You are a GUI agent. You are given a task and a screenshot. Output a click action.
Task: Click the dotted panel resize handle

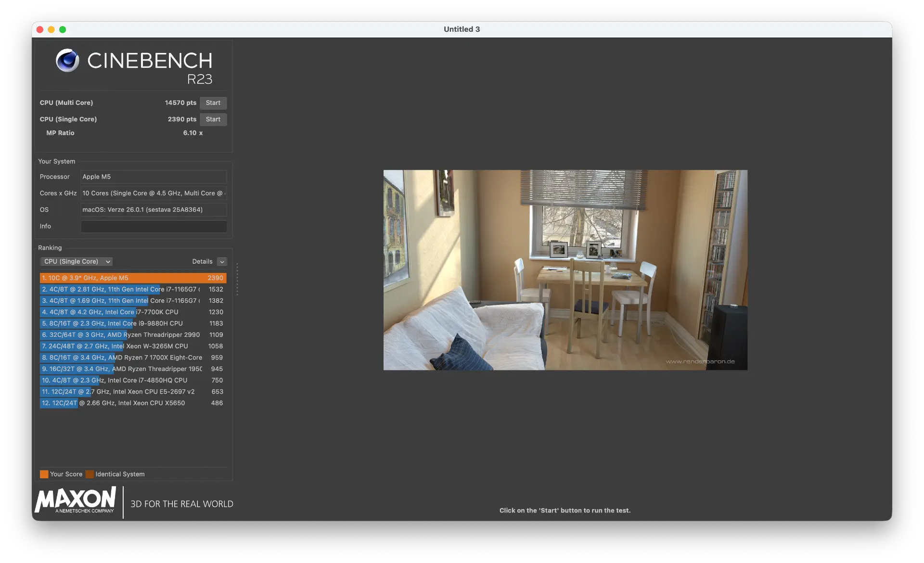click(237, 279)
